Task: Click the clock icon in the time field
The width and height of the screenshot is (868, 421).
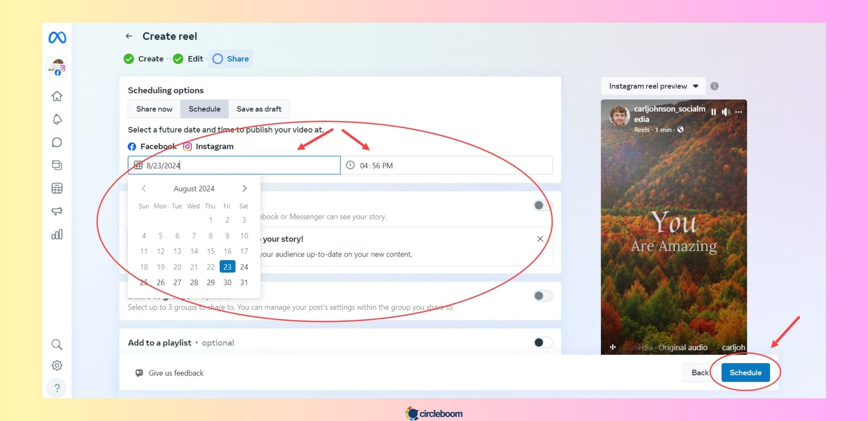Action: [350, 165]
